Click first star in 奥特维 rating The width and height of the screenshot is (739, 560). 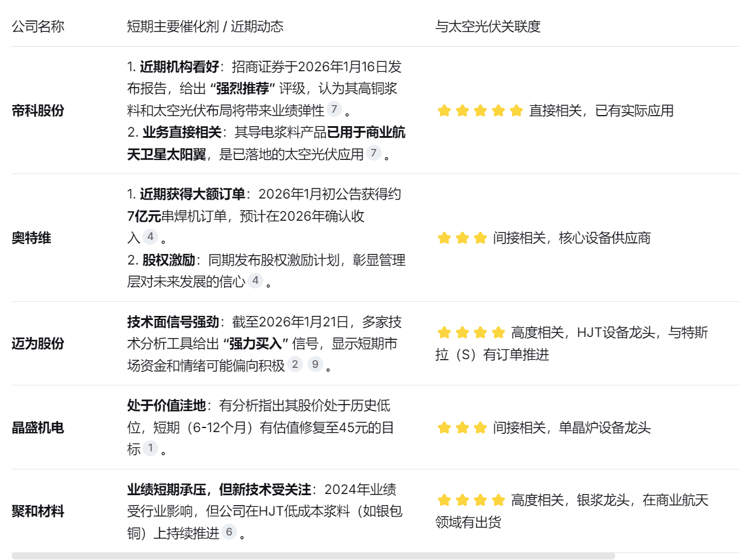[x=444, y=238]
